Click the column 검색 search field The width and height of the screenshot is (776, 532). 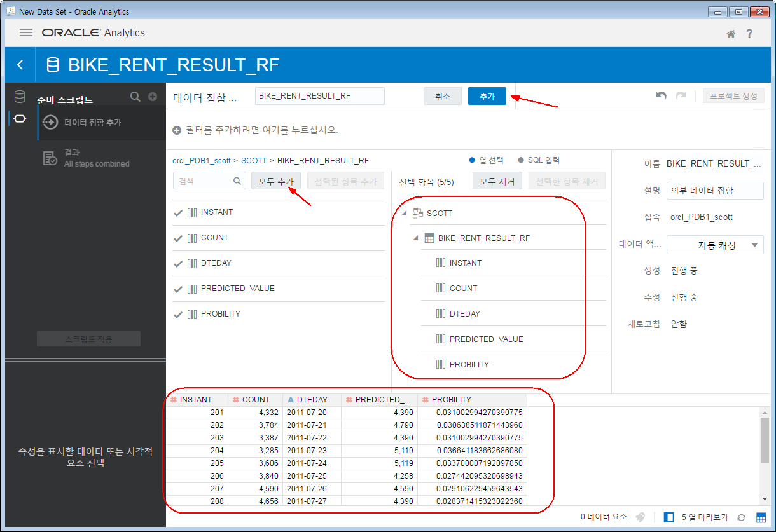tap(209, 181)
